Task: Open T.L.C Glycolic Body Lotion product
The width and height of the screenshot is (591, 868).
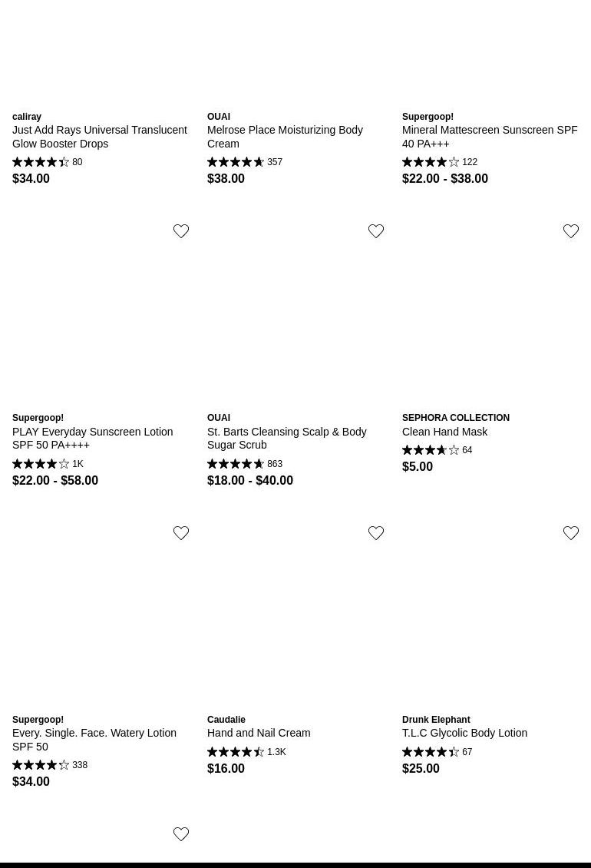Action: pos(464,733)
